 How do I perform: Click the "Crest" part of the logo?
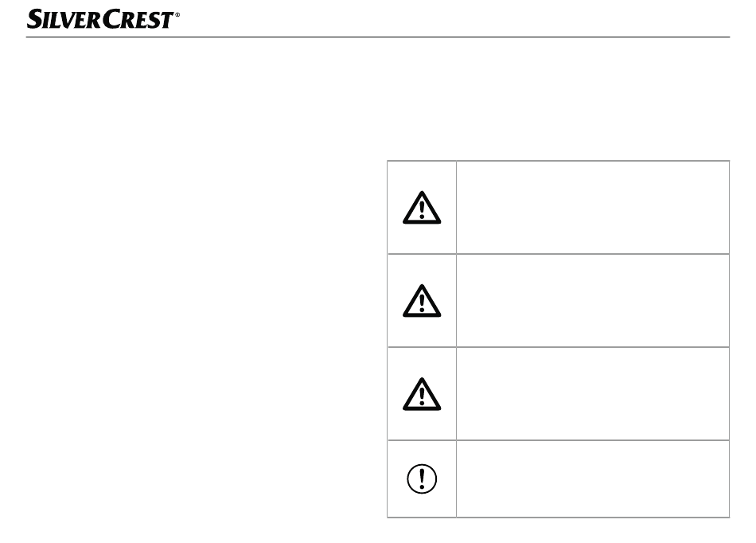[x=138, y=19]
